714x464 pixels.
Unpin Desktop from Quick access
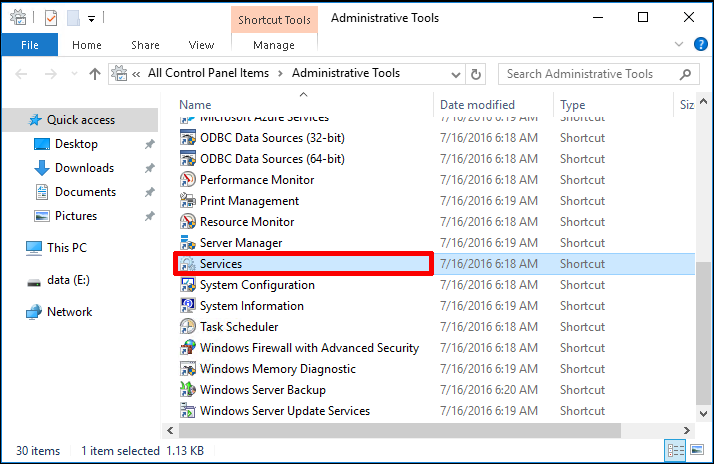coord(149,144)
